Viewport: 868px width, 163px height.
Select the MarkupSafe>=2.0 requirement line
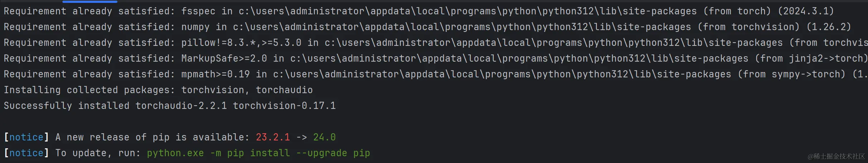[436, 58]
